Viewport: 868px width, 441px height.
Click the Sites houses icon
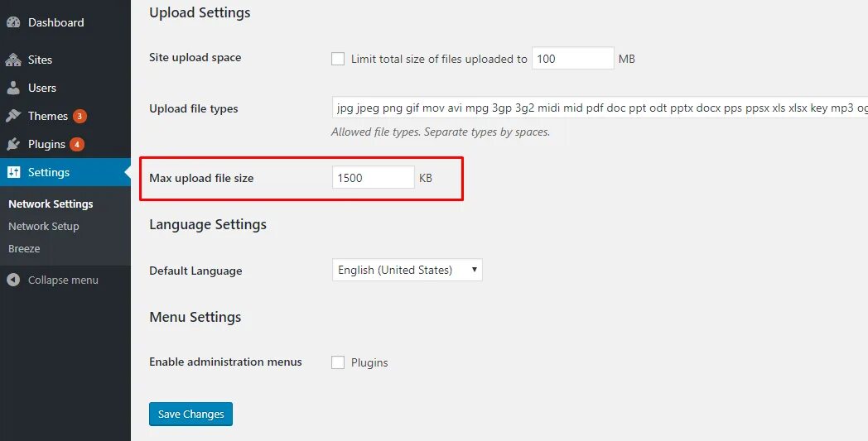pyautogui.click(x=13, y=60)
